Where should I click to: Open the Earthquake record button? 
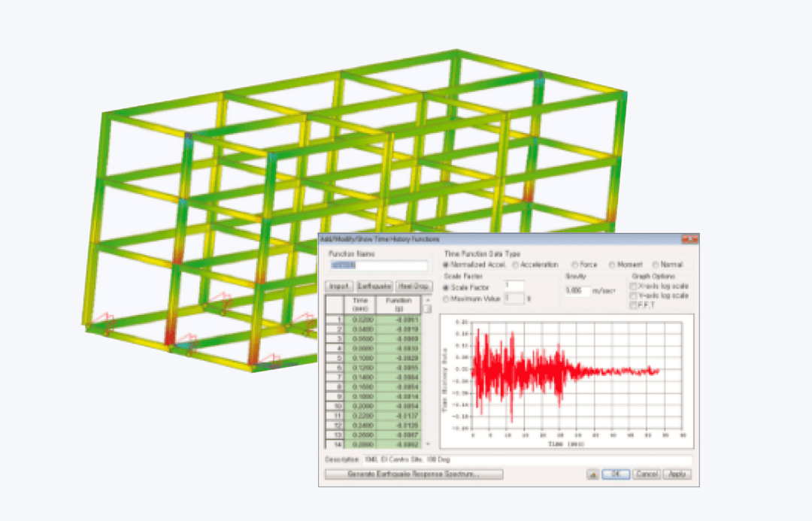click(374, 286)
